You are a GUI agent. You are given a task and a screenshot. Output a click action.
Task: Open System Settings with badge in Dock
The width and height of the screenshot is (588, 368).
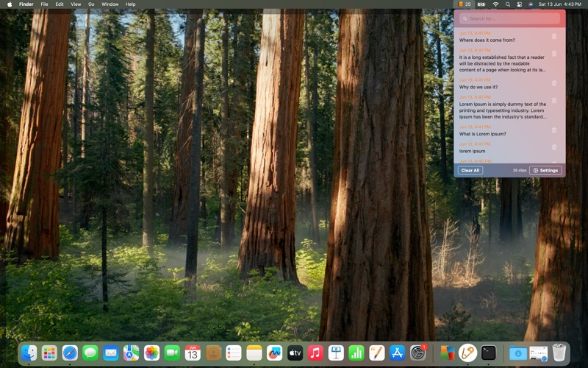417,353
